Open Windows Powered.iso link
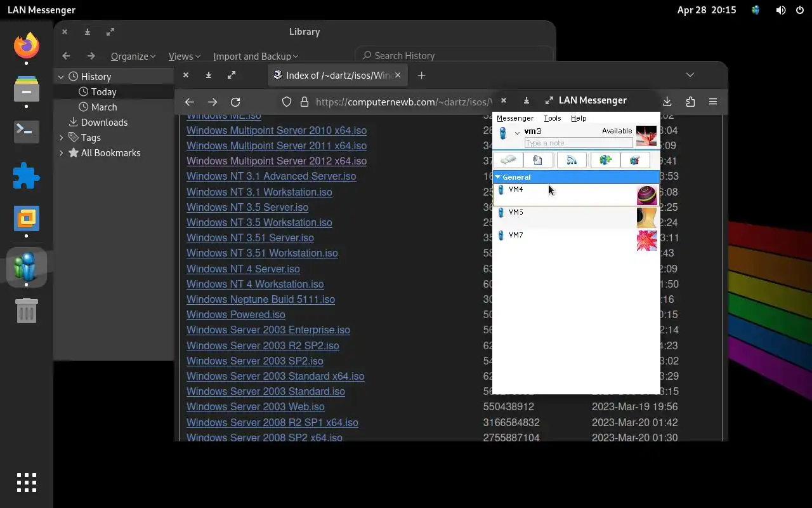Screen dimensions: 812x508 [236, 314]
